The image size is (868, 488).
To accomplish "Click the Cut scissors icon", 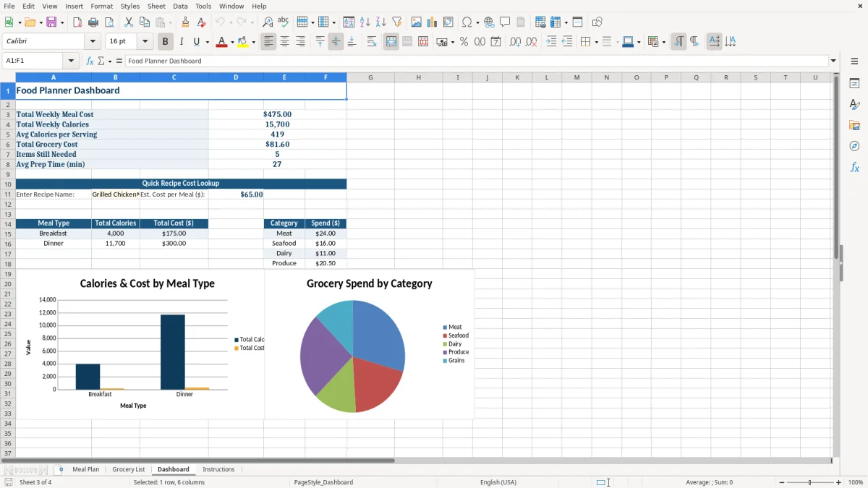I will pos(129,22).
